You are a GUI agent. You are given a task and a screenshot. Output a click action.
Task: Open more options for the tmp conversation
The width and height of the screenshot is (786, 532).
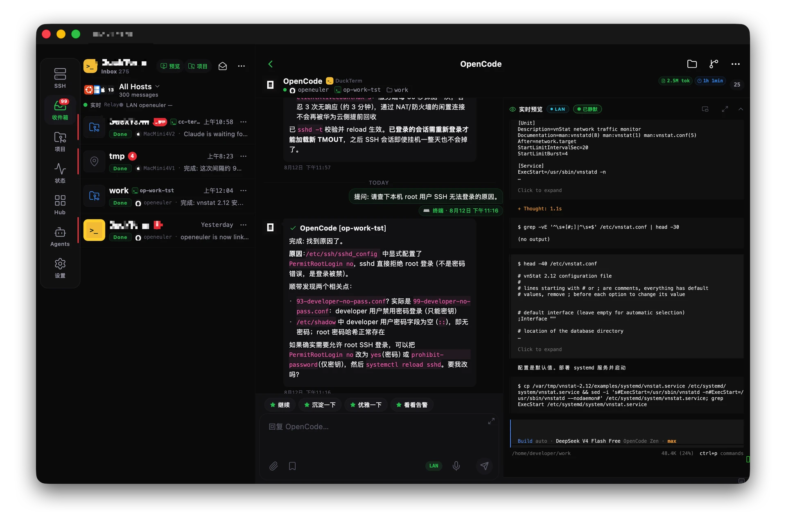point(244,156)
